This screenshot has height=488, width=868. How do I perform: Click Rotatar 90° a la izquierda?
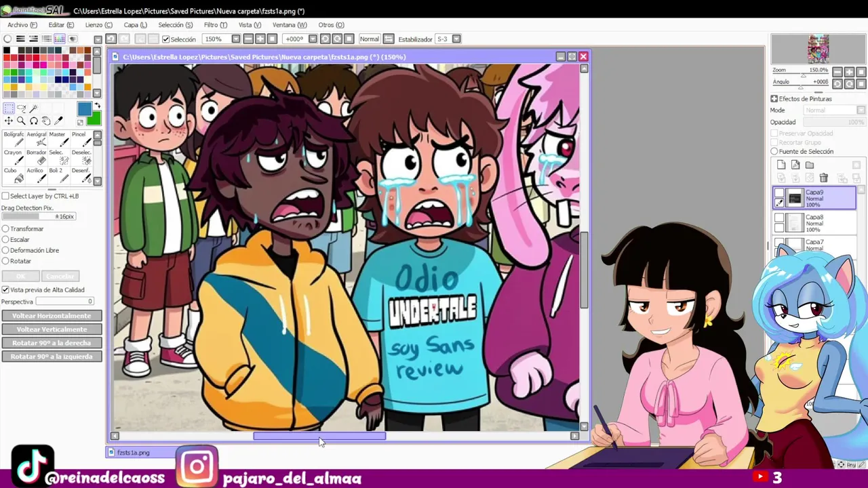coord(52,357)
